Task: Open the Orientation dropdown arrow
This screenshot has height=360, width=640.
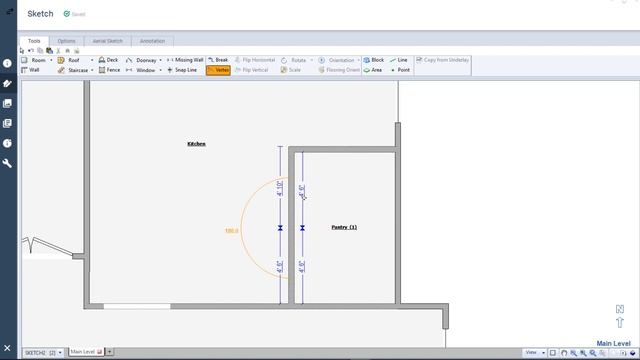Action: (358, 60)
